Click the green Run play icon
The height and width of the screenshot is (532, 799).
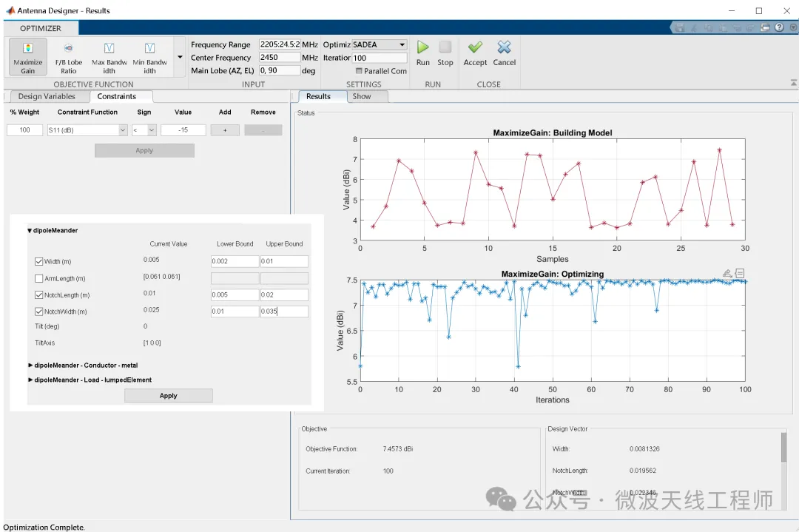[x=423, y=47]
